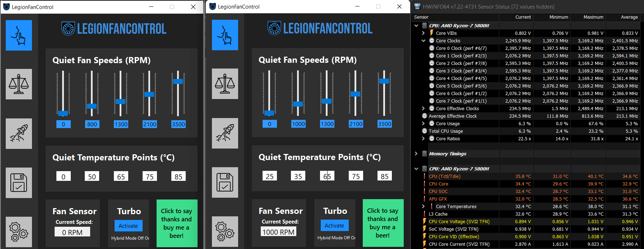Click clock icon beside Core Clocks row
This screenshot has width=644, height=249.
click(x=432, y=41)
